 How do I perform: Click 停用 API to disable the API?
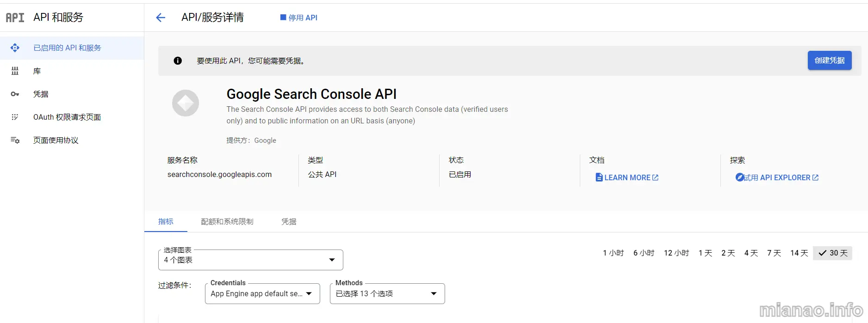pos(299,18)
